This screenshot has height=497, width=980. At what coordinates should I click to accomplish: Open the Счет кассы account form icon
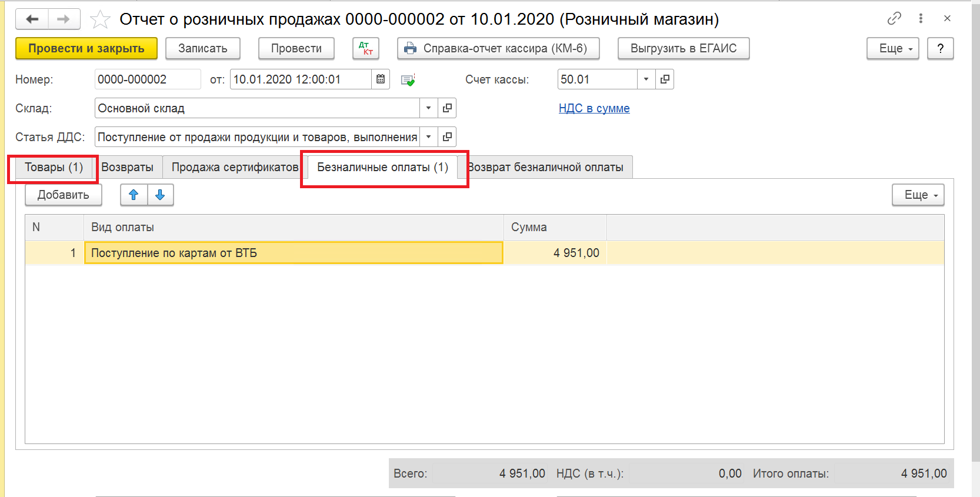point(665,79)
